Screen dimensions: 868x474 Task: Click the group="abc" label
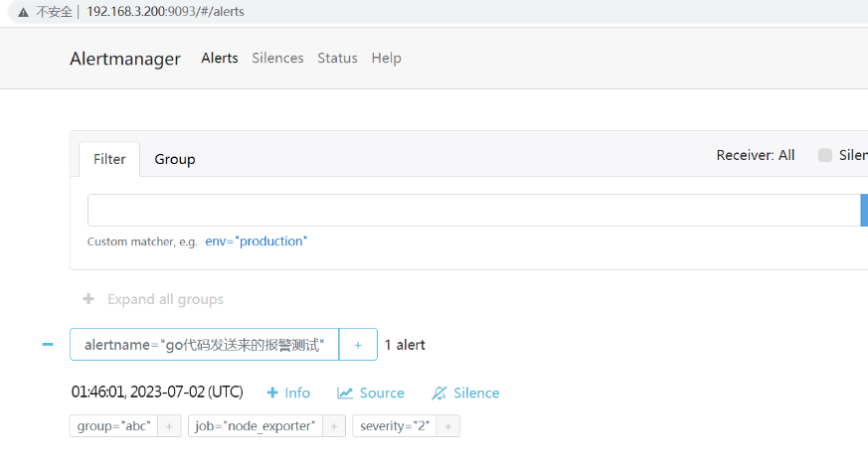pyautogui.click(x=114, y=426)
